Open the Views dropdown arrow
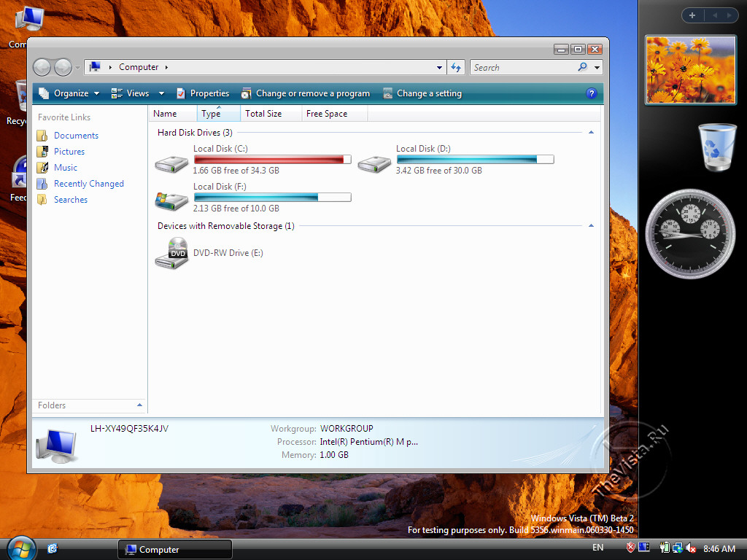Viewport: 747px width, 560px height. pos(161,93)
